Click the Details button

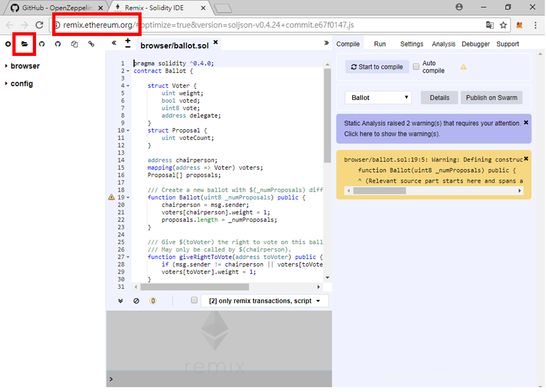pyautogui.click(x=439, y=97)
